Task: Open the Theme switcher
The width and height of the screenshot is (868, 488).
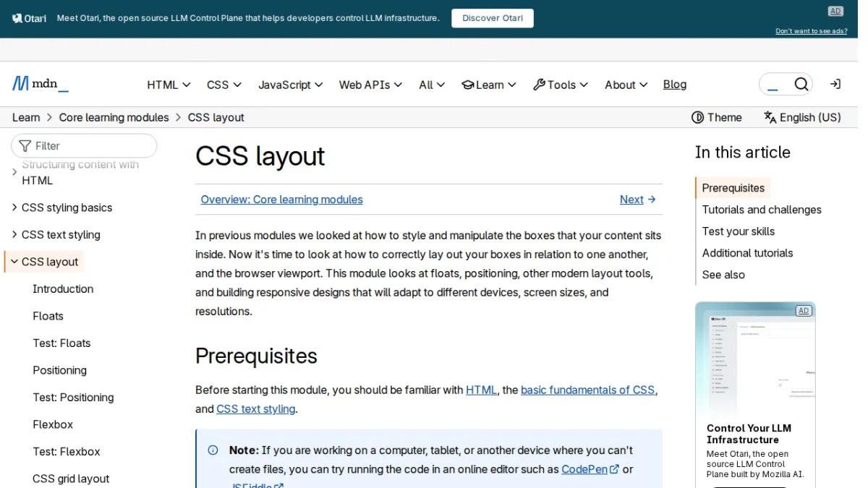Action: (716, 117)
